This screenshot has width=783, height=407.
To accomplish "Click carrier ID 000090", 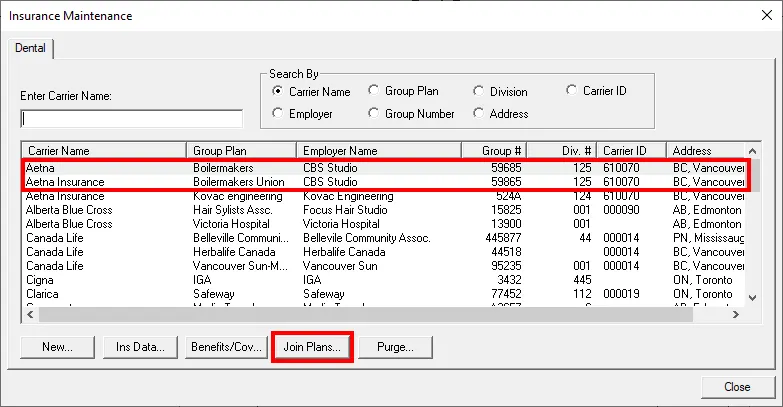I will (x=621, y=210).
